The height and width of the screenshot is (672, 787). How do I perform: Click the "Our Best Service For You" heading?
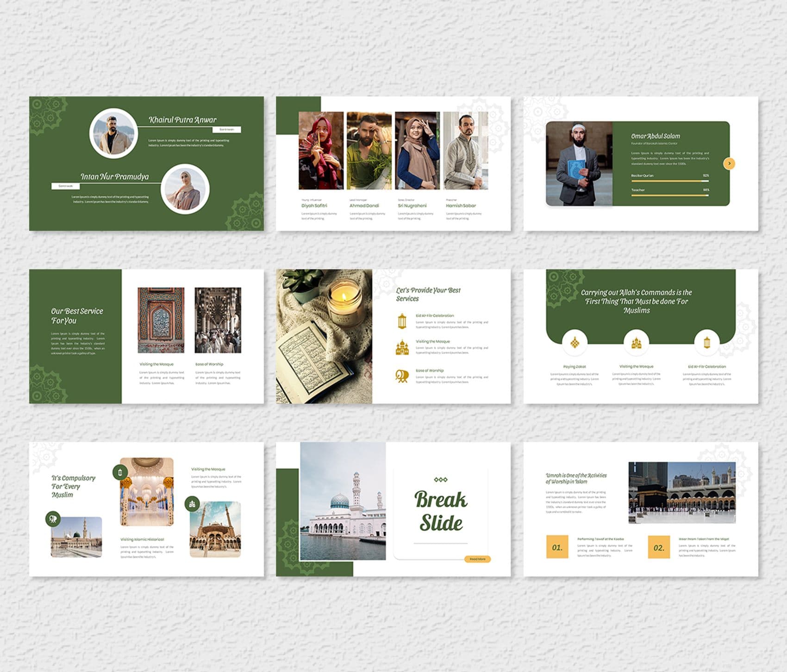tap(77, 316)
